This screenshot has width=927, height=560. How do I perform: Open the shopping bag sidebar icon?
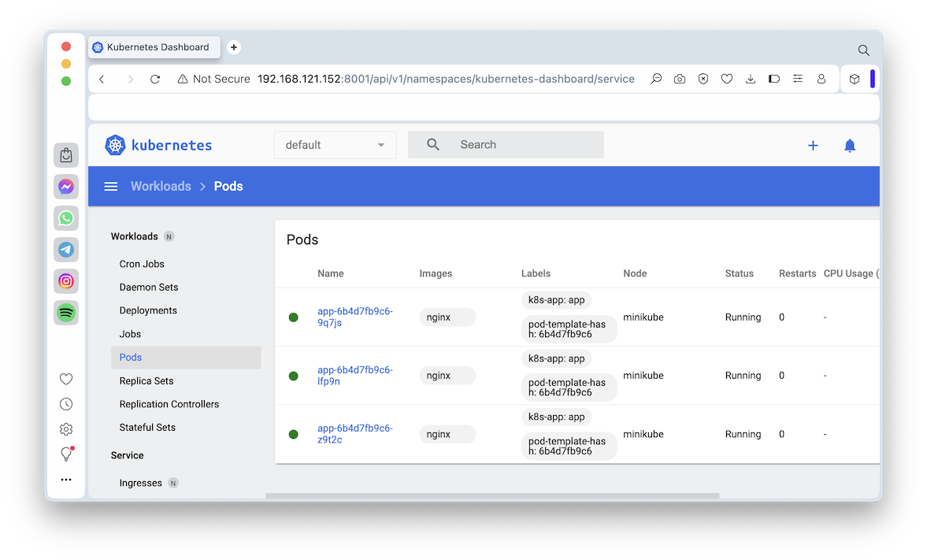[66, 155]
